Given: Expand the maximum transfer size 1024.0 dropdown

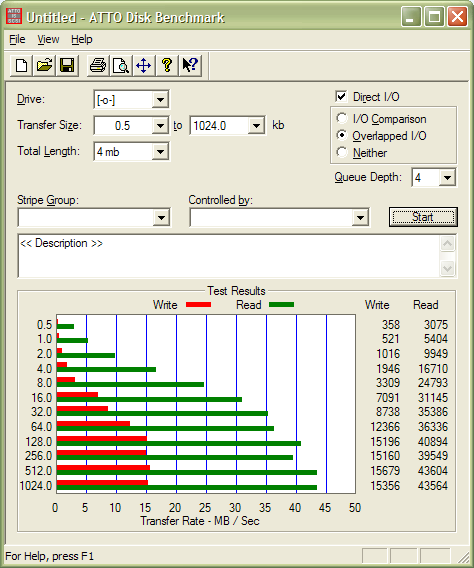Looking at the screenshot, I should (256, 126).
